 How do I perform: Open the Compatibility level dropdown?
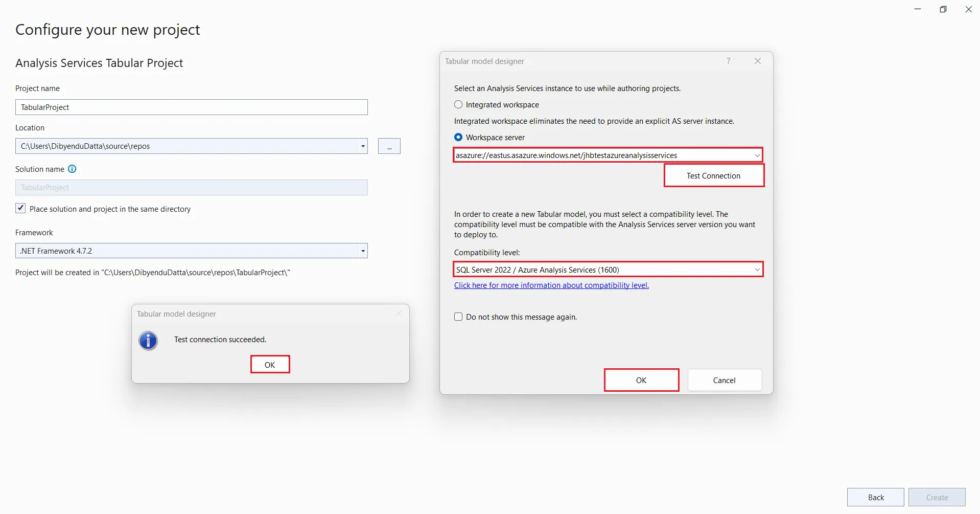click(757, 270)
